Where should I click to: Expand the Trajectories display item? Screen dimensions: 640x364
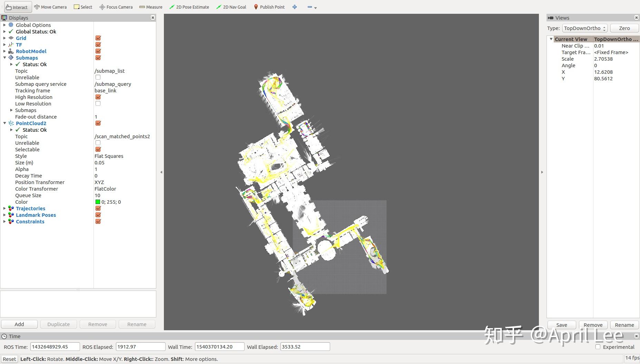(4, 209)
